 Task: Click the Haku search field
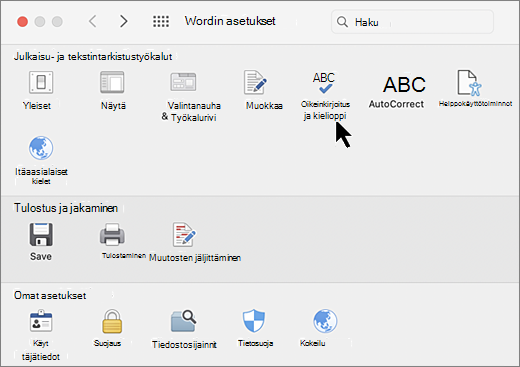coord(412,22)
